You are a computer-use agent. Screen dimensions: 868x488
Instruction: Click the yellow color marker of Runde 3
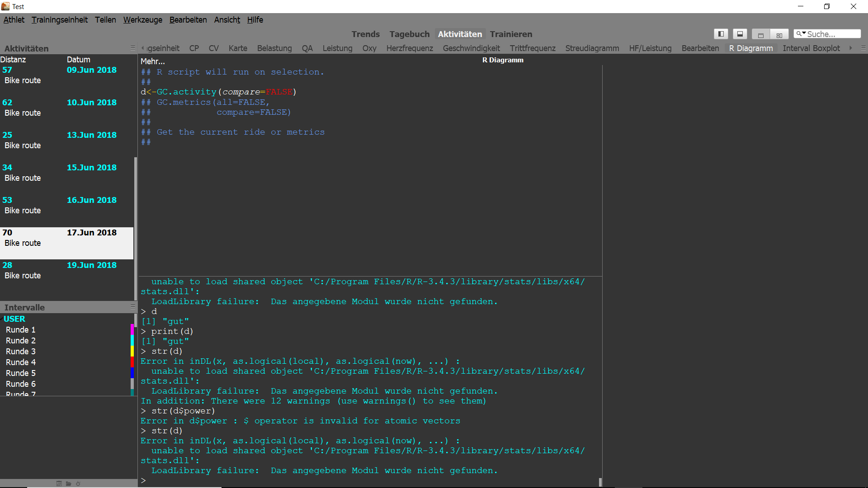(x=132, y=351)
